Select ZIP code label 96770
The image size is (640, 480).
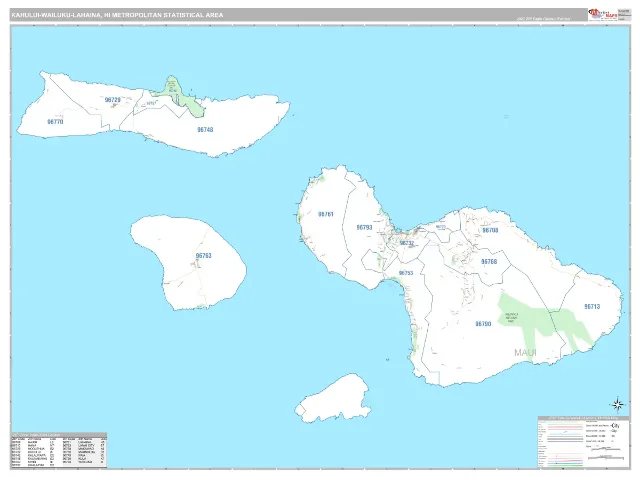click(x=55, y=122)
